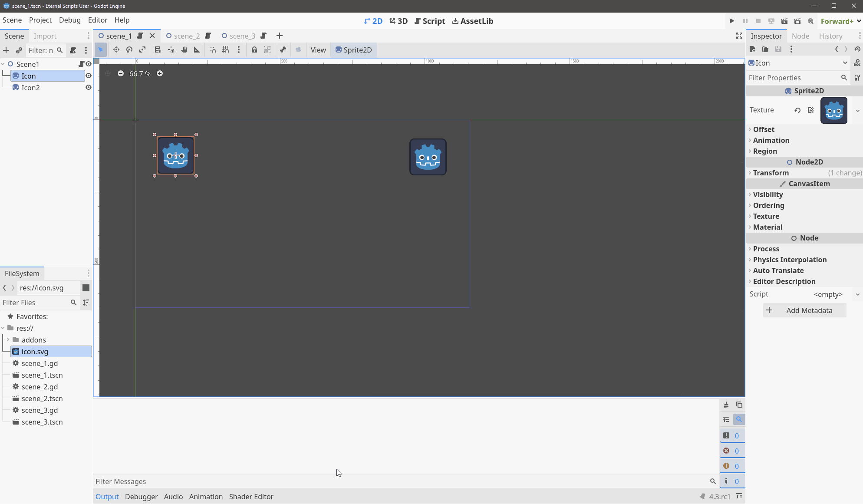This screenshot has height=504, width=863.
Task: Select the Rotate mode tool
Action: 129,50
